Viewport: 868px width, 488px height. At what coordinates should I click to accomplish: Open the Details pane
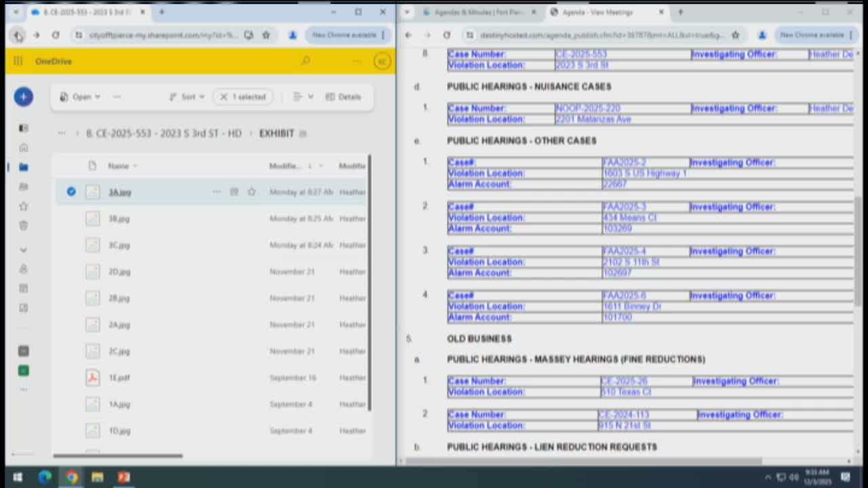tap(343, 97)
